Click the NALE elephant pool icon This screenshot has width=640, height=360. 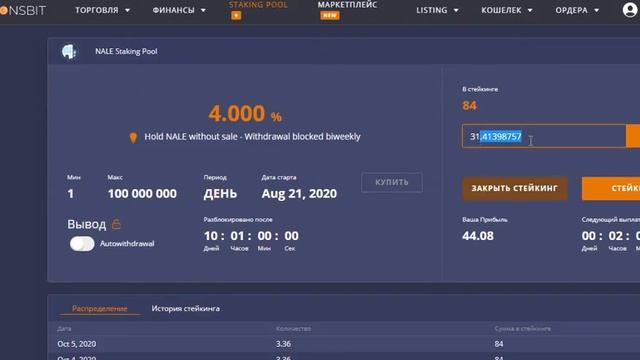click(69, 51)
